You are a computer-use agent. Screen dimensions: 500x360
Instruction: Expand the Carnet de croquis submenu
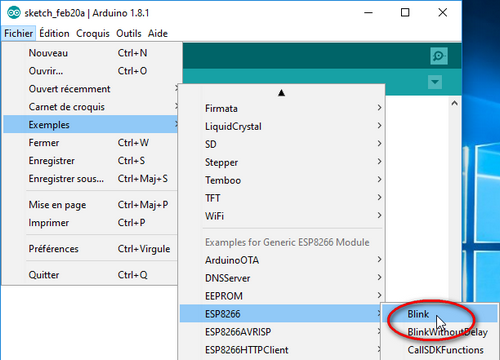tap(90, 107)
